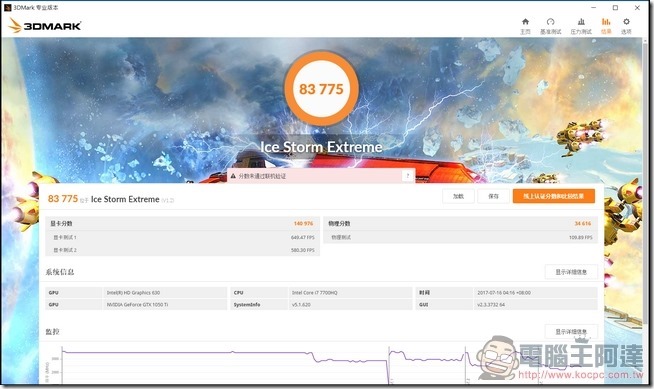The image size is (654, 389).
Task: Click the 保存 (Save) button
Action: coord(493,196)
